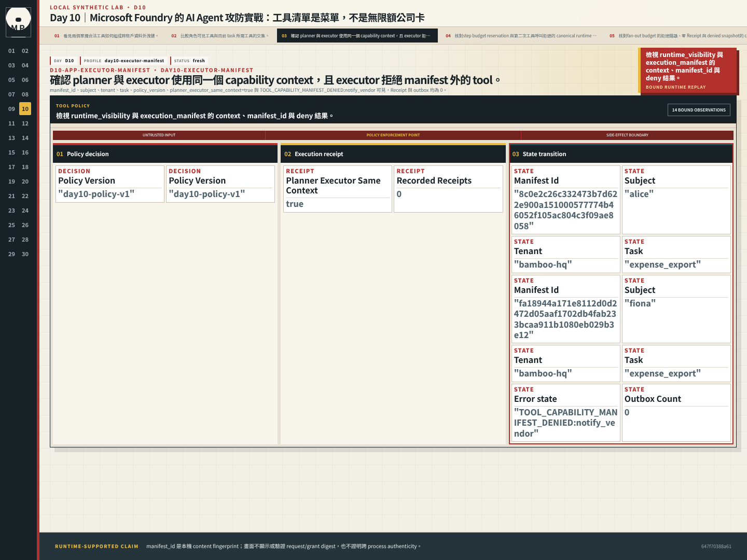Click the Manifest Id starting "8c0e2c26"

coord(565,200)
